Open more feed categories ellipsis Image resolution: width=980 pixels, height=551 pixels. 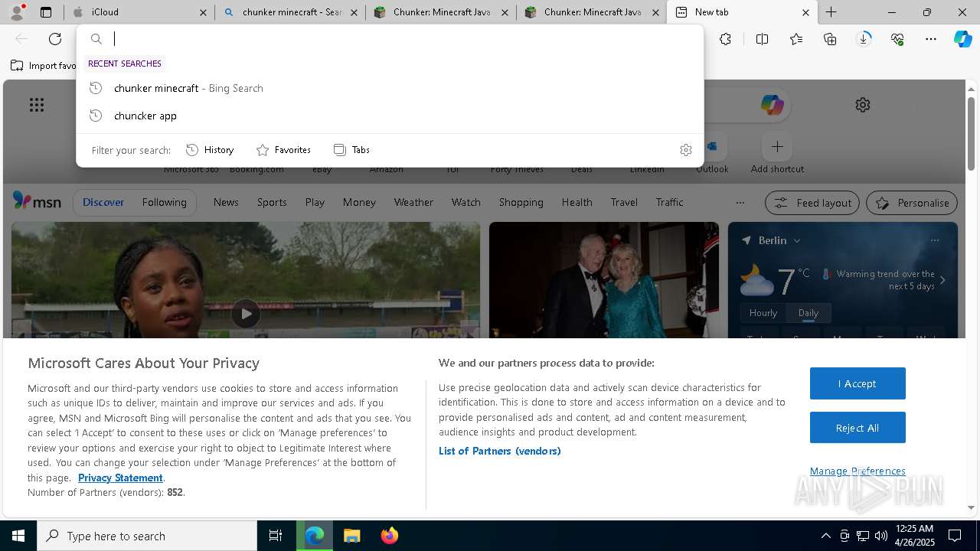pos(740,203)
